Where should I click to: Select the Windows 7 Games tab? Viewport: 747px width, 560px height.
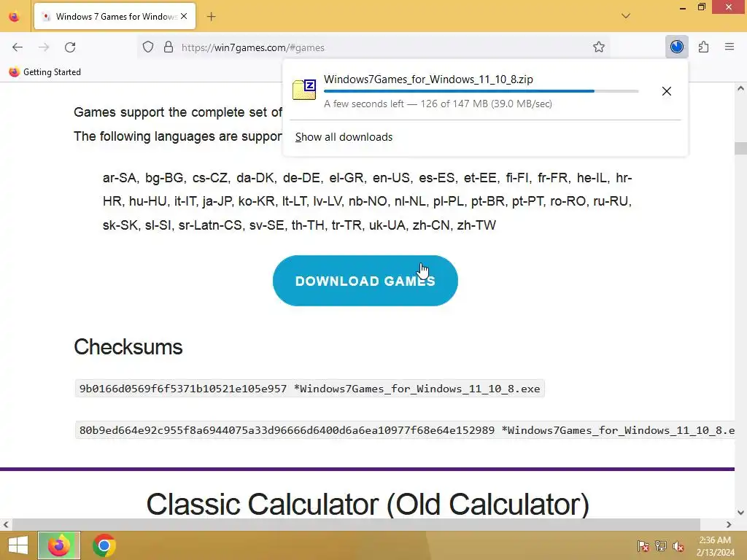pyautogui.click(x=115, y=16)
